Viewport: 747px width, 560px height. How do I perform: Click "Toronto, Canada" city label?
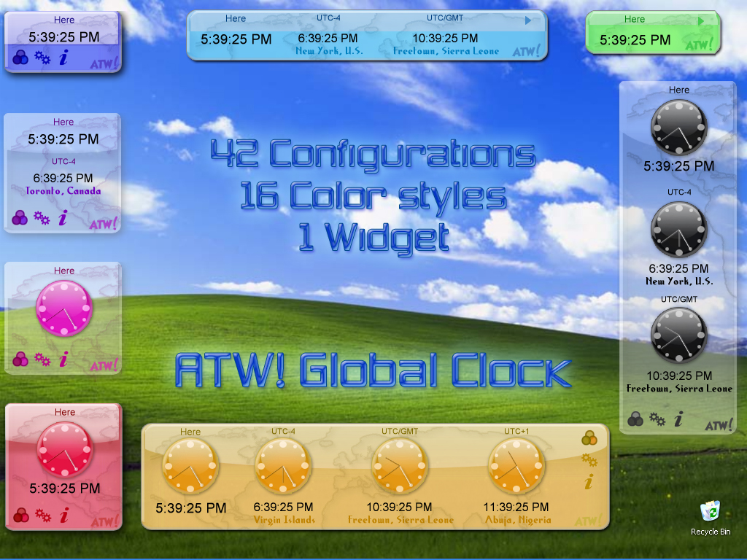pos(63,191)
